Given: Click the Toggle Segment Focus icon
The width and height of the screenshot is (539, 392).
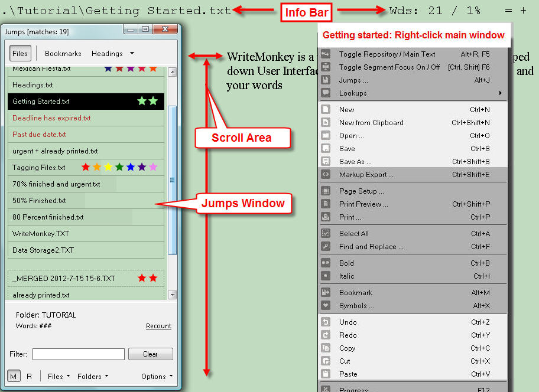Looking at the screenshot, I should [326, 67].
